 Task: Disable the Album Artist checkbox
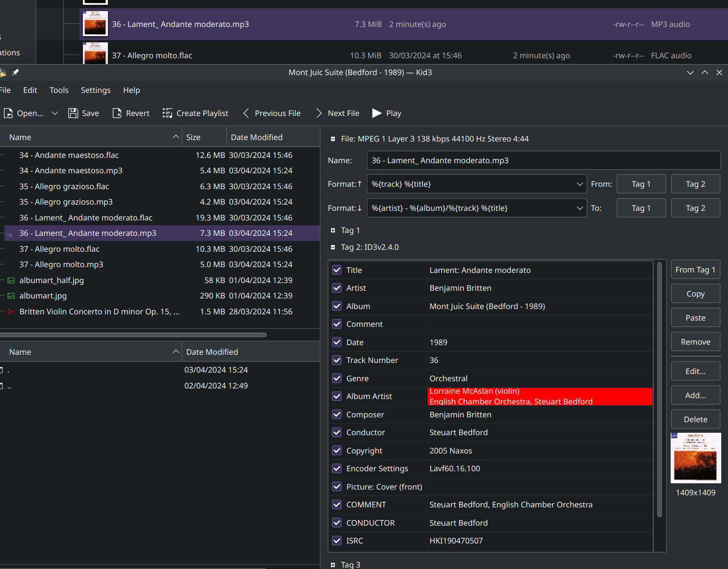[337, 396]
